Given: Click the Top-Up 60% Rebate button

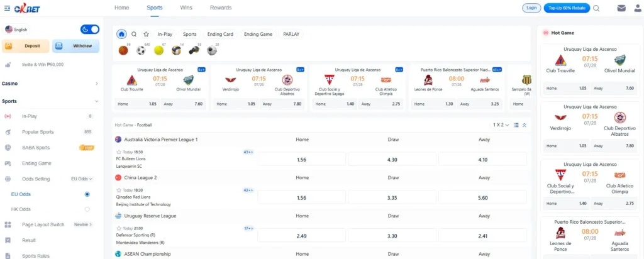Looking at the screenshot, I should [x=567, y=8].
